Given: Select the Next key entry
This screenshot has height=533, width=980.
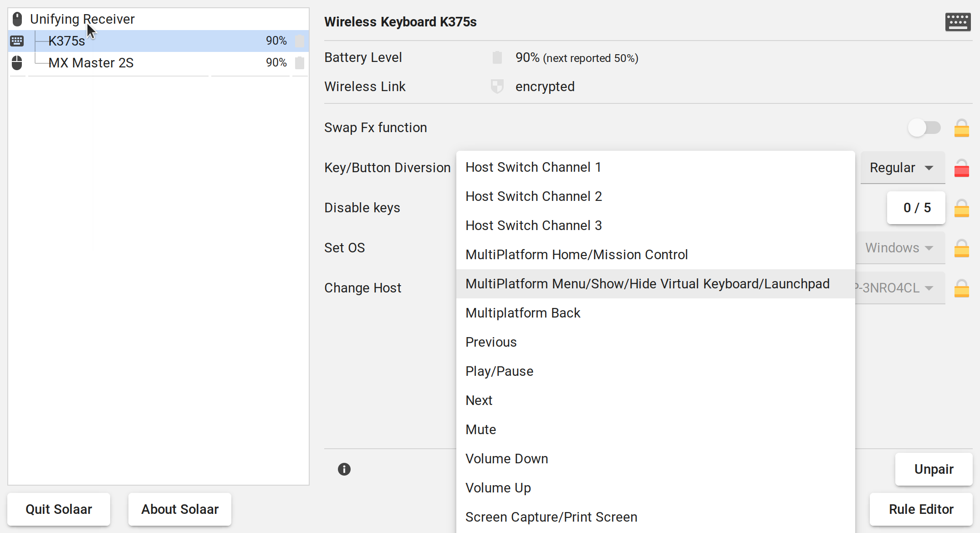Looking at the screenshot, I should coord(656,400).
